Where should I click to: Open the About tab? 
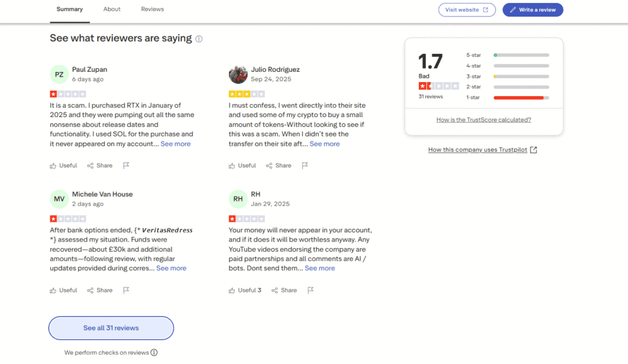tap(112, 9)
